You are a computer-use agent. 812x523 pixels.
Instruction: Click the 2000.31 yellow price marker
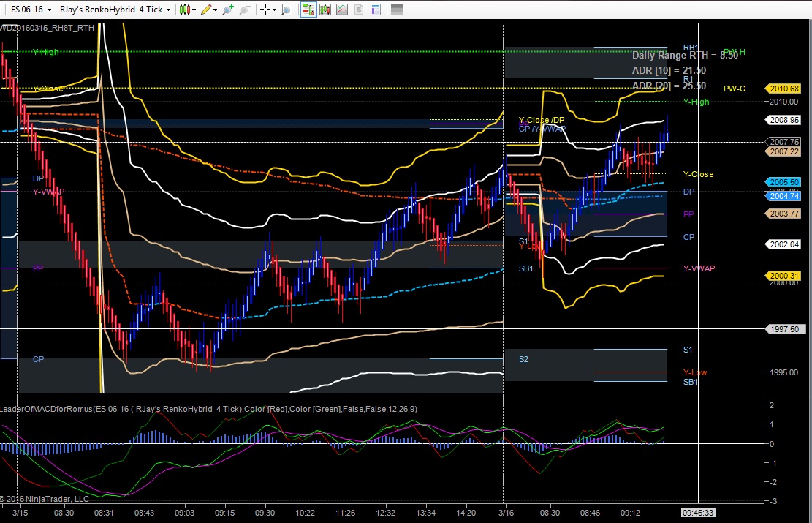(783, 276)
